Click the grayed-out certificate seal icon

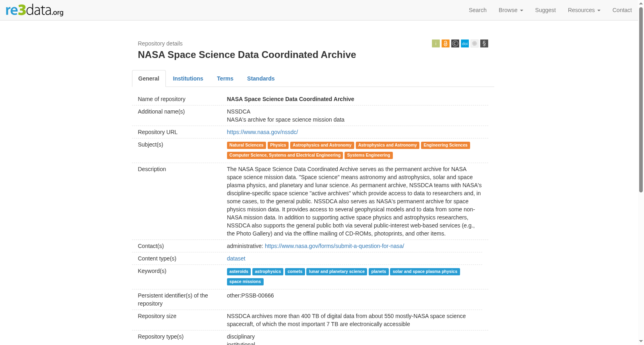[474, 43]
